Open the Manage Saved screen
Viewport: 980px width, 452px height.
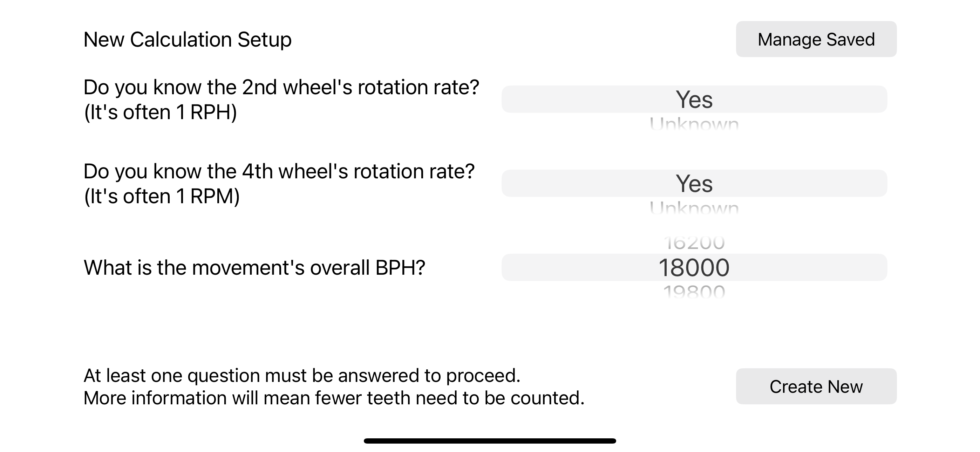[x=816, y=39]
